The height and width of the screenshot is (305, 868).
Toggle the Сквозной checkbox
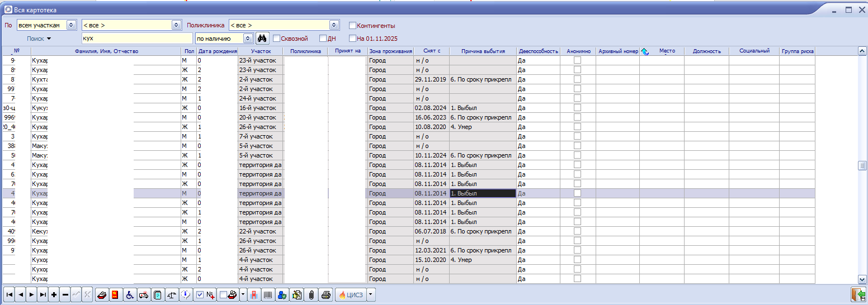[x=276, y=39]
